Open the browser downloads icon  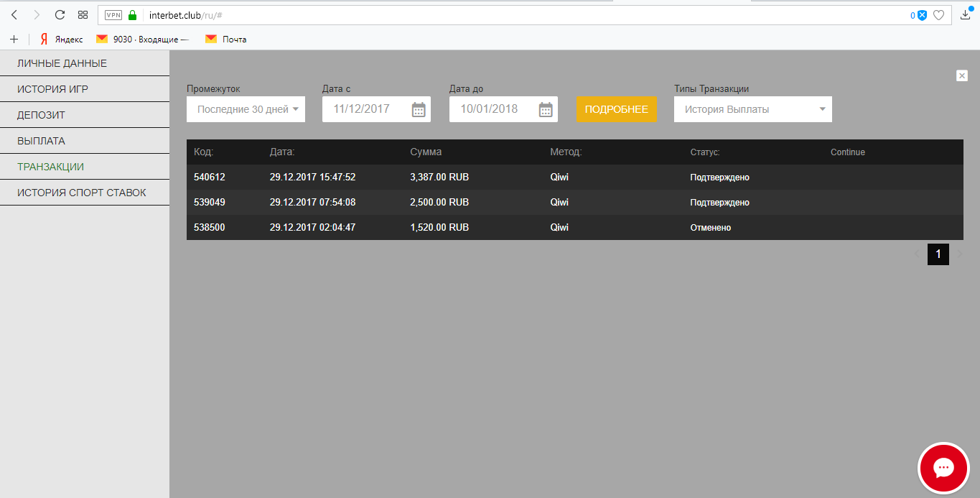[x=966, y=14]
